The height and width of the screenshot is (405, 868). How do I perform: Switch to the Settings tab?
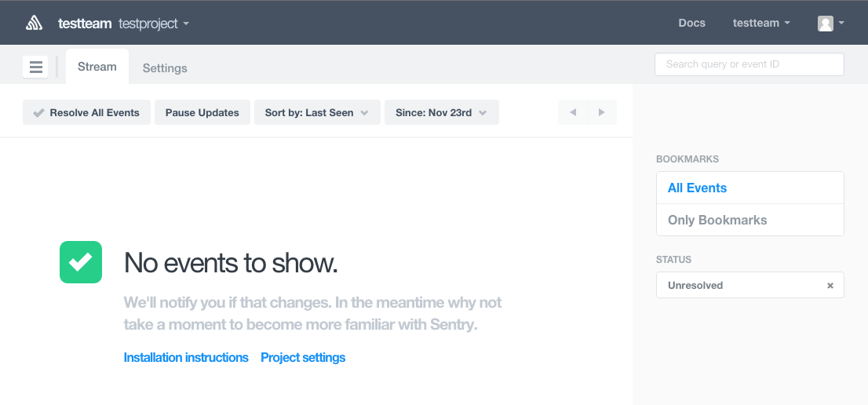[x=165, y=68]
